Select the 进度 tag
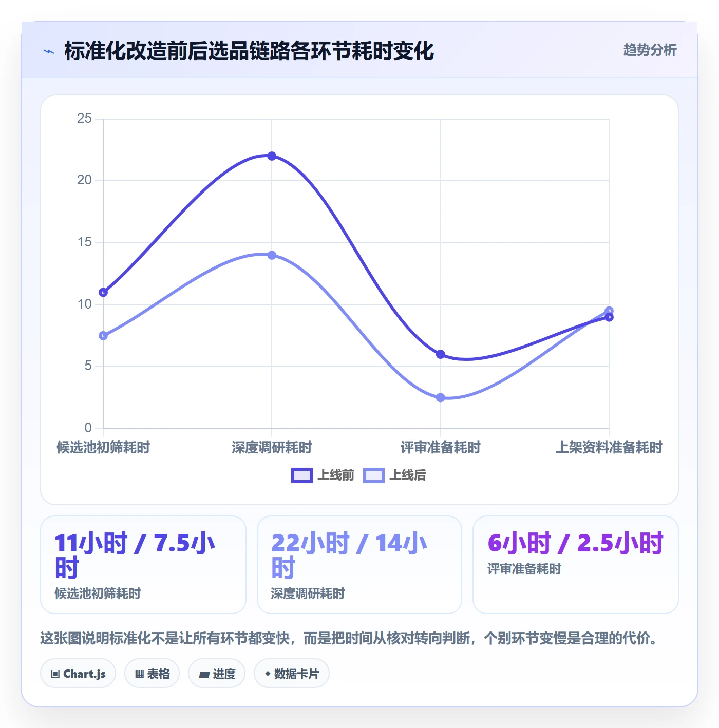 (x=217, y=674)
